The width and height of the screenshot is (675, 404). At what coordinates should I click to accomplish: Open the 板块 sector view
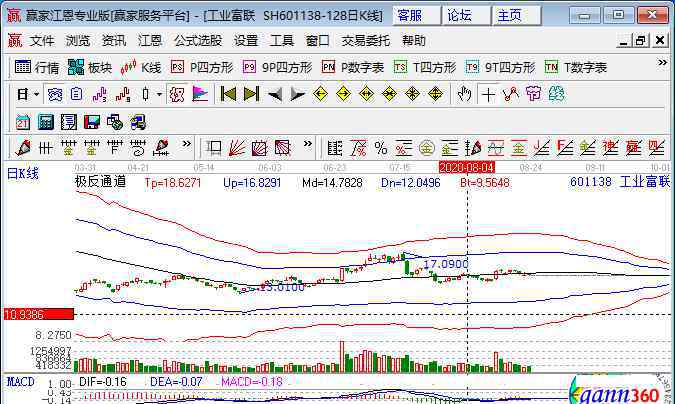click(x=90, y=68)
